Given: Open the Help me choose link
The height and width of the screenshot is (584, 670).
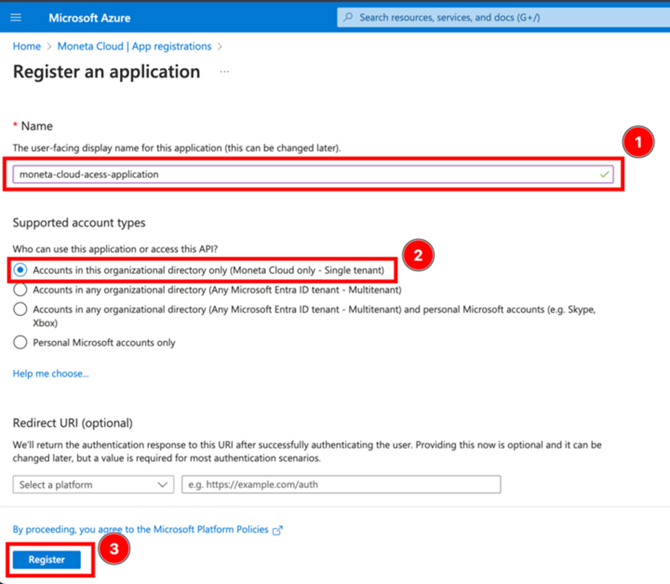Looking at the screenshot, I should (x=50, y=373).
